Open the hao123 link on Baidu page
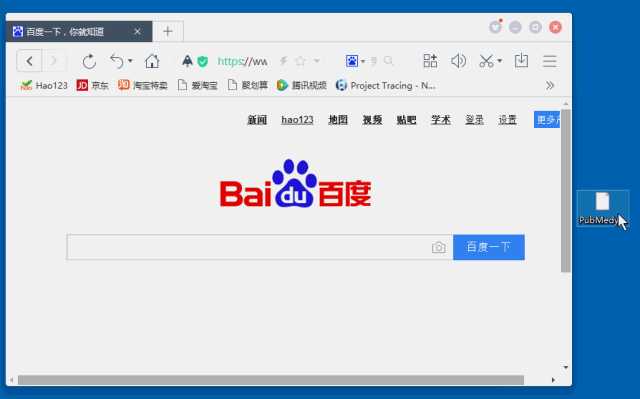Viewport: 640px width, 399px height. (x=297, y=120)
